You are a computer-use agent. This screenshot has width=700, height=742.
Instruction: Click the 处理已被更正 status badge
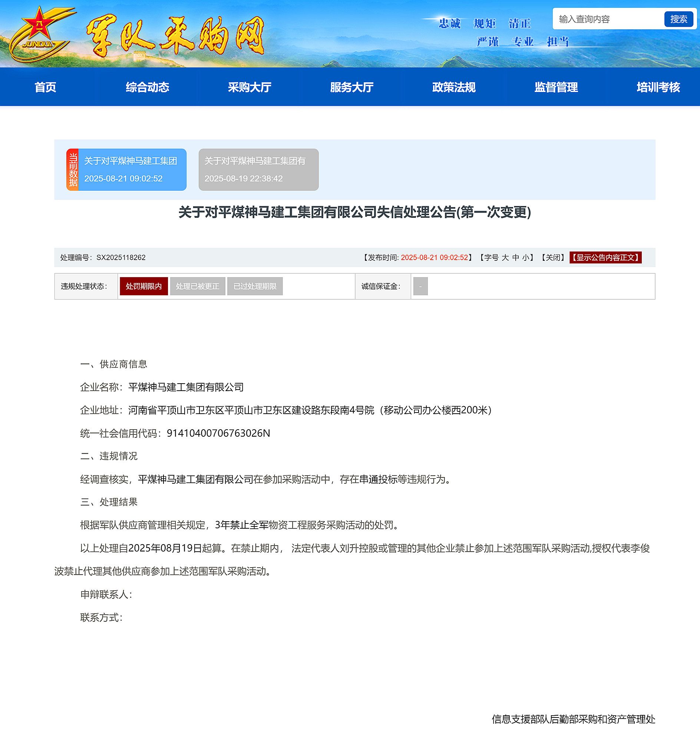click(x=198, y=286)
